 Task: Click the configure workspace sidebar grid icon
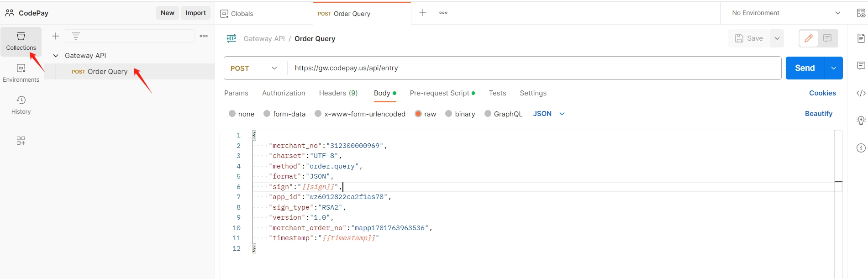tap(21, 141)
